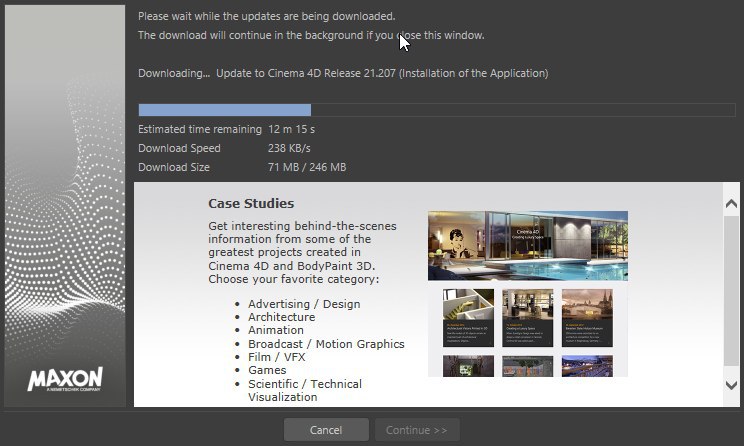Select the Animation category
Viewport: 744px width, 446px height.
(x=276, y=330)
